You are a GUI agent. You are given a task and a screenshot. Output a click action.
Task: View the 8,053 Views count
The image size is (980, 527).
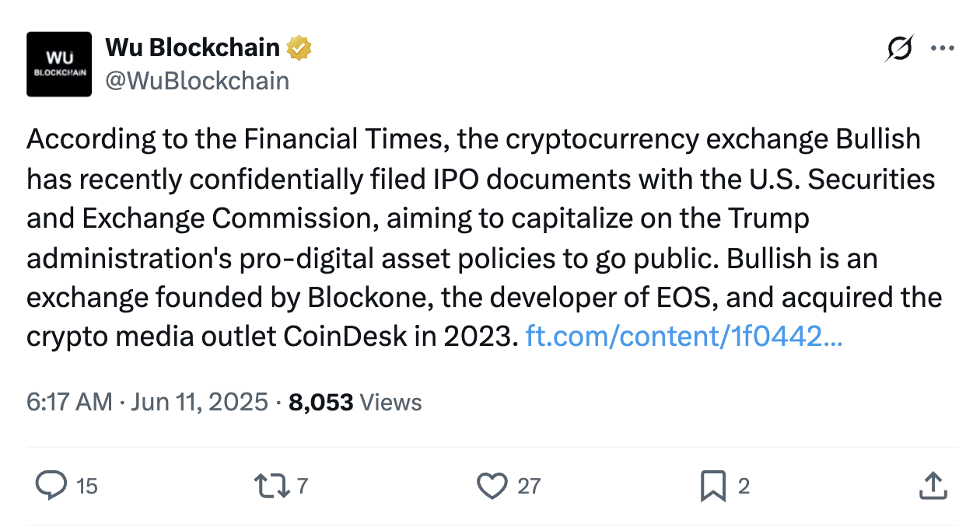[355, 402]
